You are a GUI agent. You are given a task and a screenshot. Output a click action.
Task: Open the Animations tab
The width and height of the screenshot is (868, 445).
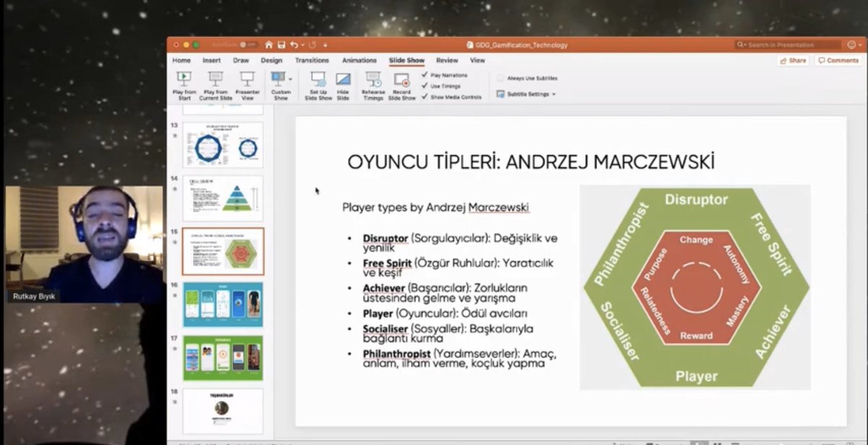click(x=359, y=60)
